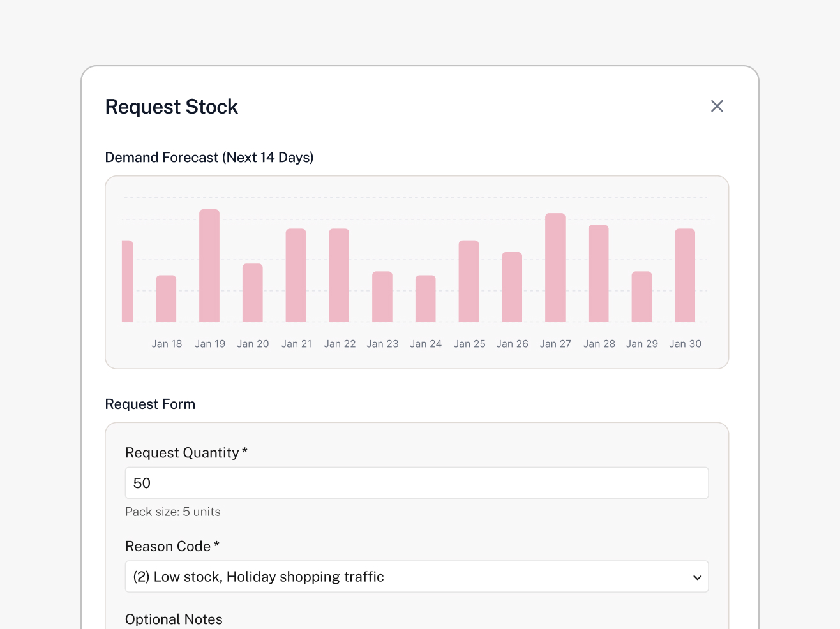Click the Jan 28 demand bar
This screenshot has width=840, height=629.
(598, 273)
